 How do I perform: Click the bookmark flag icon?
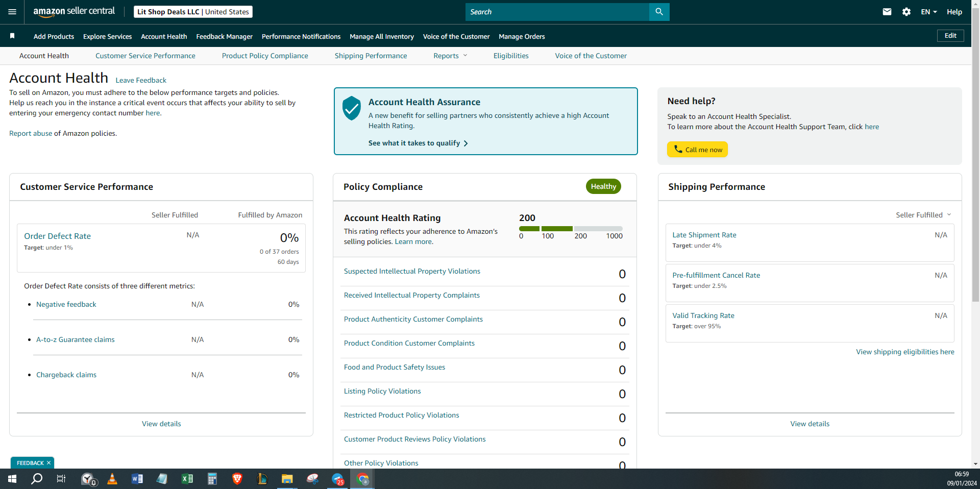tap(12, 36)
